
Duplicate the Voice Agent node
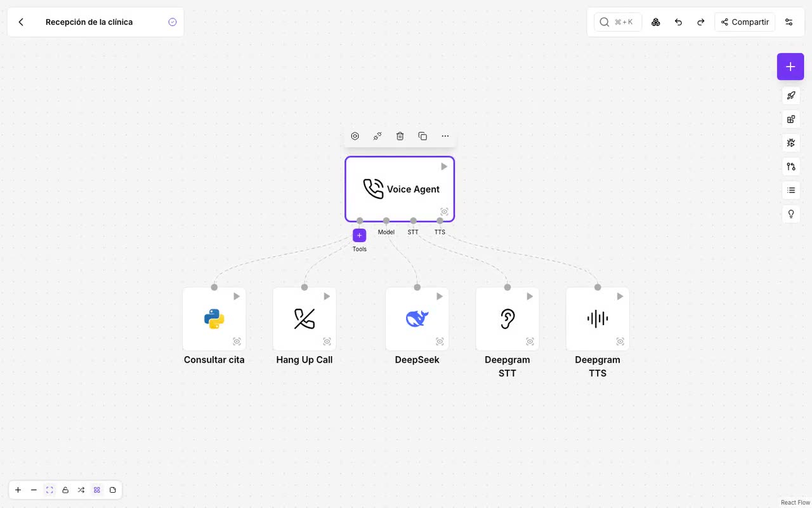coord(422,136)
